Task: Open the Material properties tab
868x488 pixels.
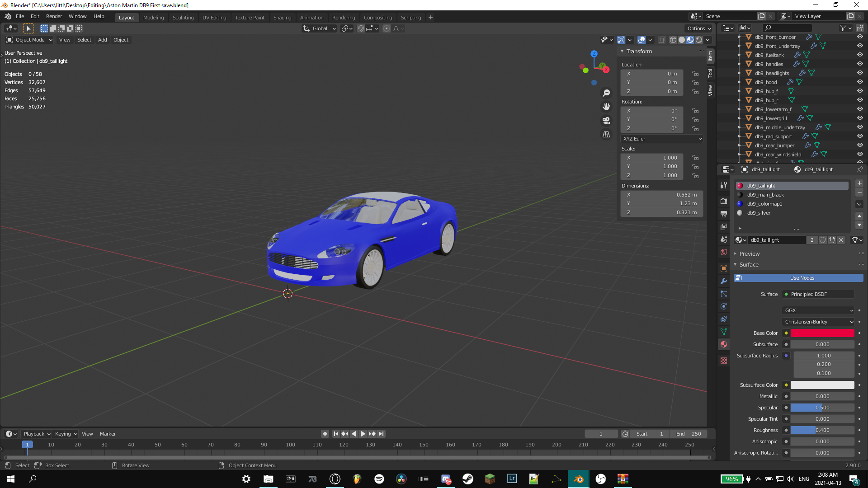Action: 724,344
